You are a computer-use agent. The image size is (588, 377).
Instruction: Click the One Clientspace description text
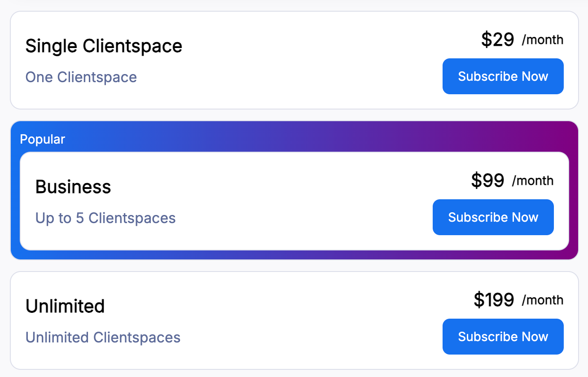pos(81,77)
